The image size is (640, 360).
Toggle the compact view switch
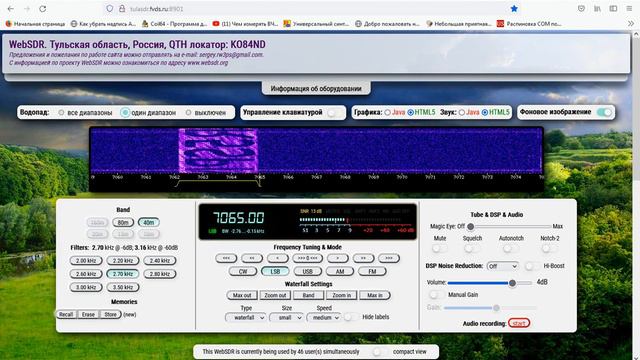pyautogui.click(x=379, y=351)
